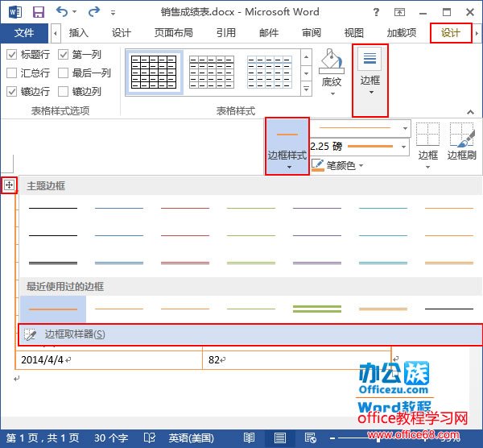Open the 边框 group button in ribbon
Viewport: 483px width, 448px height.
pyautogui.click(x=370, y=80)
